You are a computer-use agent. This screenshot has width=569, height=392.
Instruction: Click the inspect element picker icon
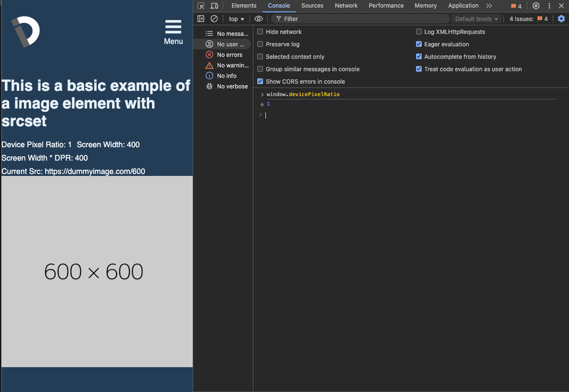(x=201, y=6)
